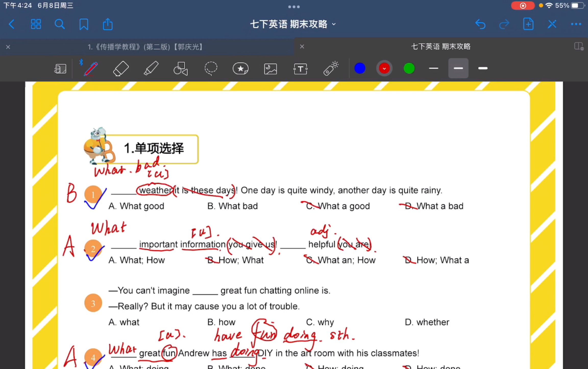Image resolution: width=588 pixels, height=369 pixels.
Task: Select the star/bookmark tool
Action: [x=241, y=68]
